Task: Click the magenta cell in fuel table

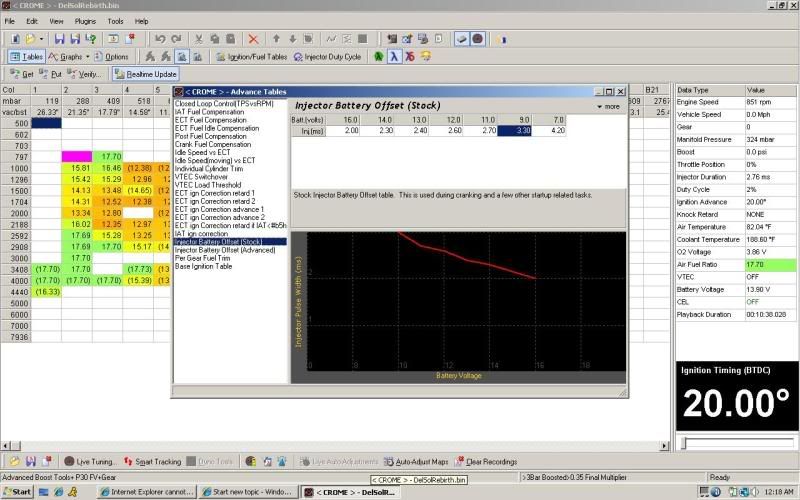Action: click(x=77, y=157)
